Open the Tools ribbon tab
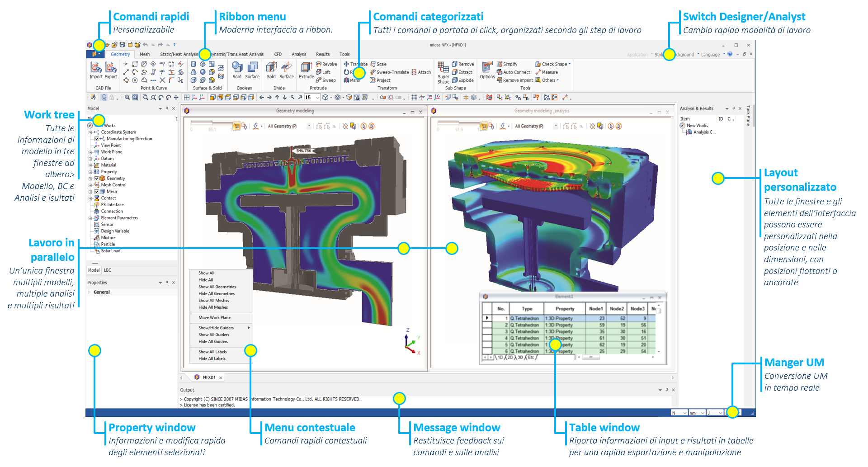 (344, 54)
